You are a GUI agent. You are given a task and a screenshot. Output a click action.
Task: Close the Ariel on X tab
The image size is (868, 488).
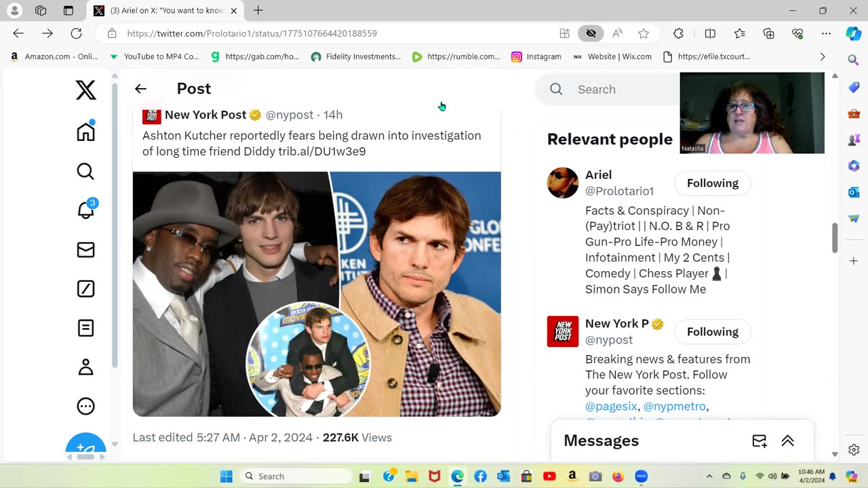coord(234,11)
